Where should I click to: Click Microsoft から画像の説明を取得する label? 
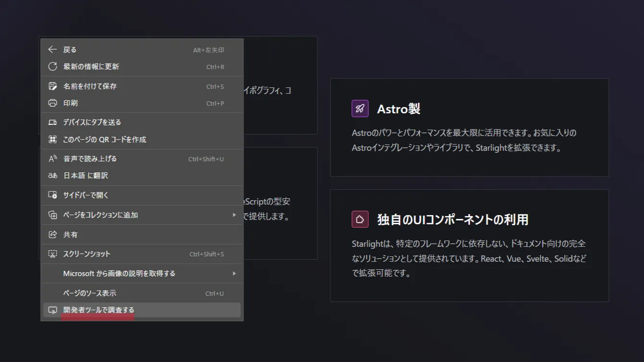click(119, 274)
